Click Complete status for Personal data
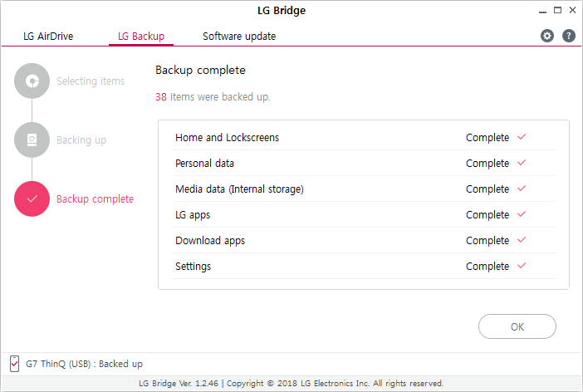This screenshot has width=583, height=392. pos(487,164)
